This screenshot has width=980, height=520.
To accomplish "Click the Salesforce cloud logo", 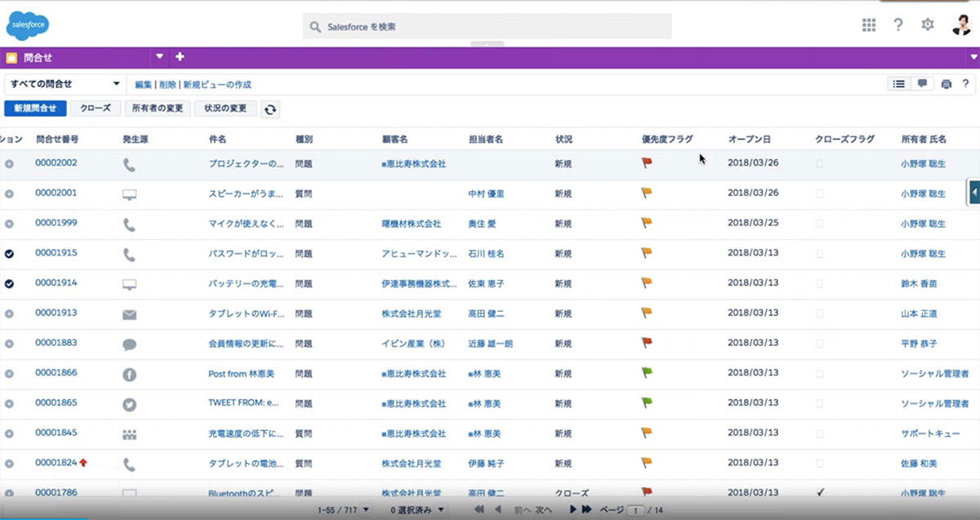I will coord(28,24).
